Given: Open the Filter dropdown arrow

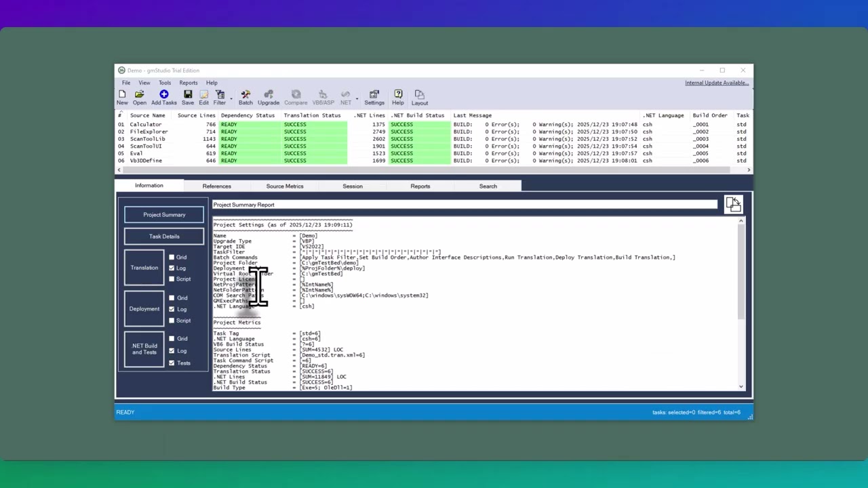Looking at the screenshot, I should coord(231,99).
